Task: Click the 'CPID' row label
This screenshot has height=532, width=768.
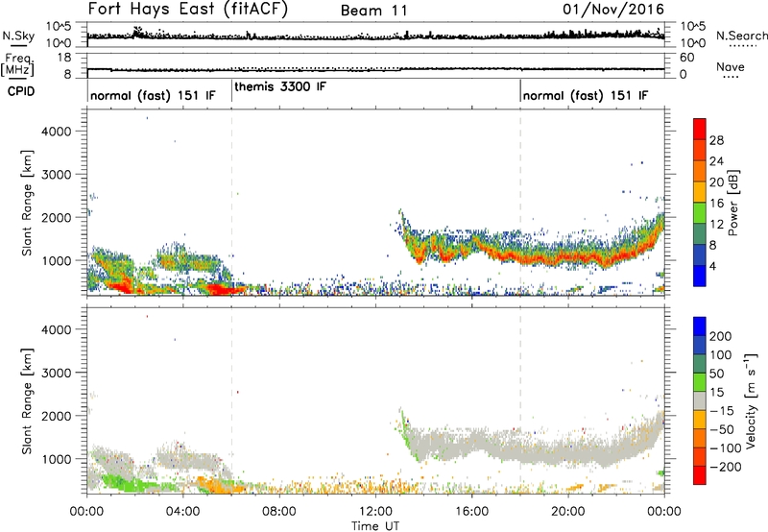Action: point(21,91)
